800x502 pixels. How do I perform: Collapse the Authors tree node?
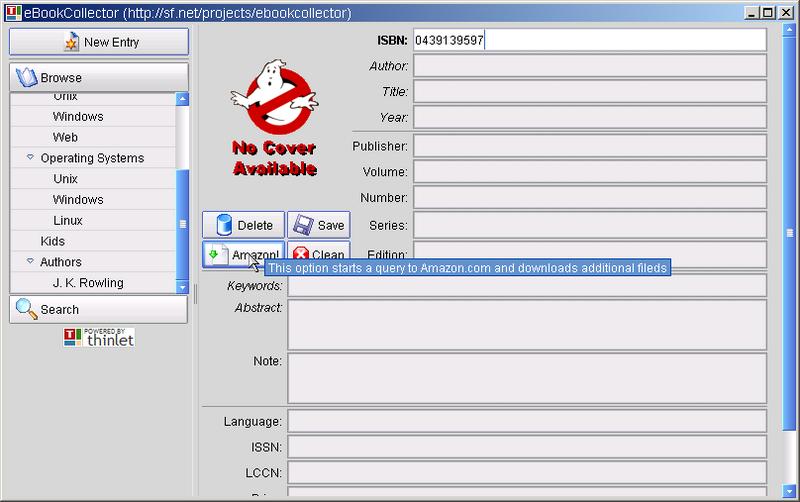point(30,261)
